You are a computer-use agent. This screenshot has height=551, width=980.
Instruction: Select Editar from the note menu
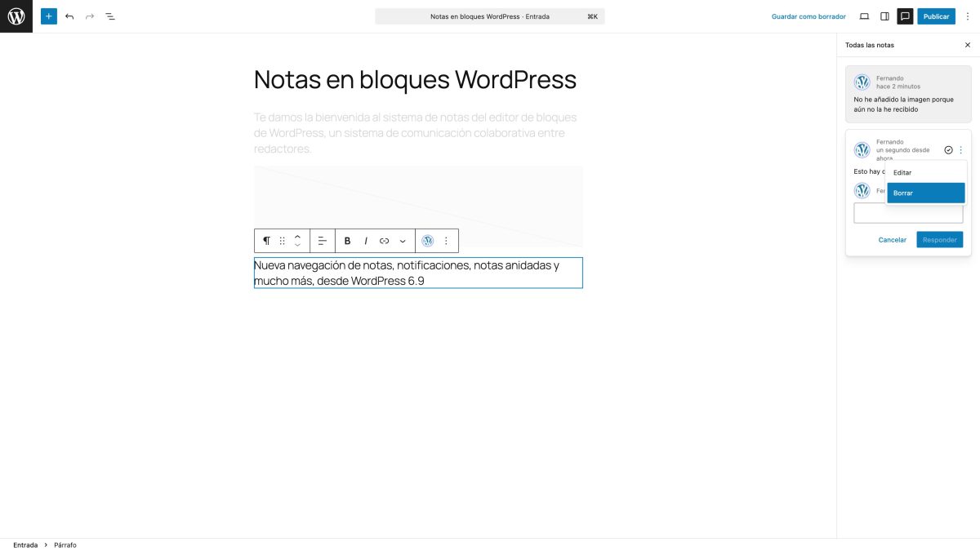(x=902, y=172)
